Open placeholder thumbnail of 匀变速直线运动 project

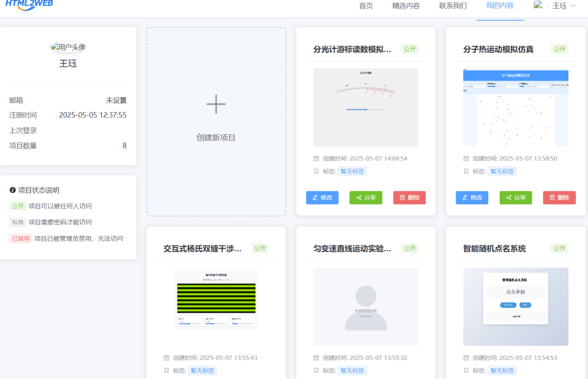pyautogui.click(x=366, y=306)
